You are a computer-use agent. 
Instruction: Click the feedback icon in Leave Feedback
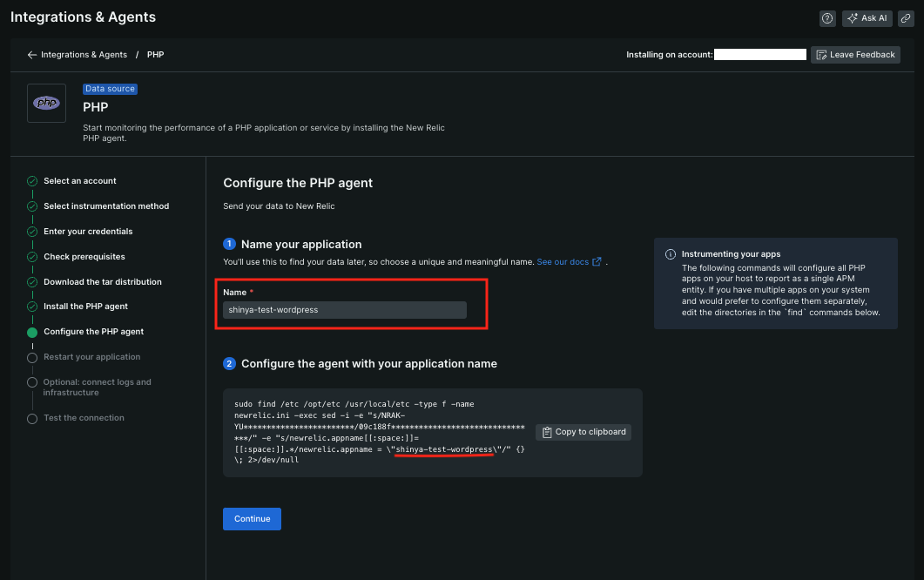(x=821, y=55)
